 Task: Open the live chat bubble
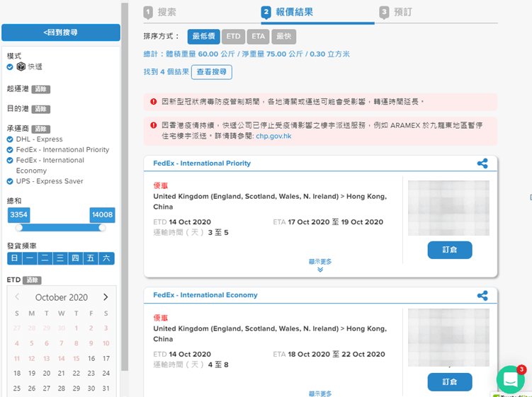point(511,379)
